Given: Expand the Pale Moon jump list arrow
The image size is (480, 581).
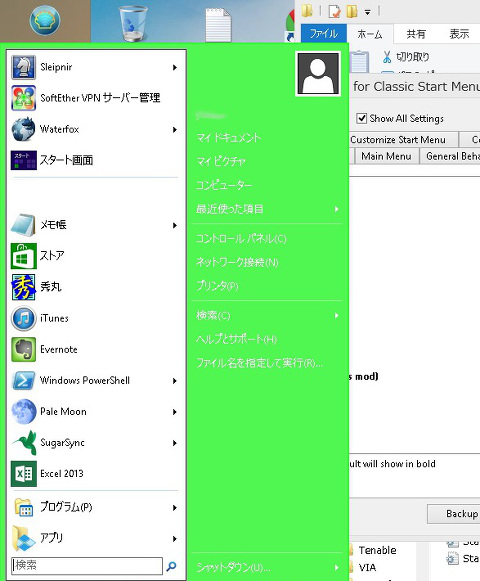Looking at the screenshot, I should (x=175, y=412).
